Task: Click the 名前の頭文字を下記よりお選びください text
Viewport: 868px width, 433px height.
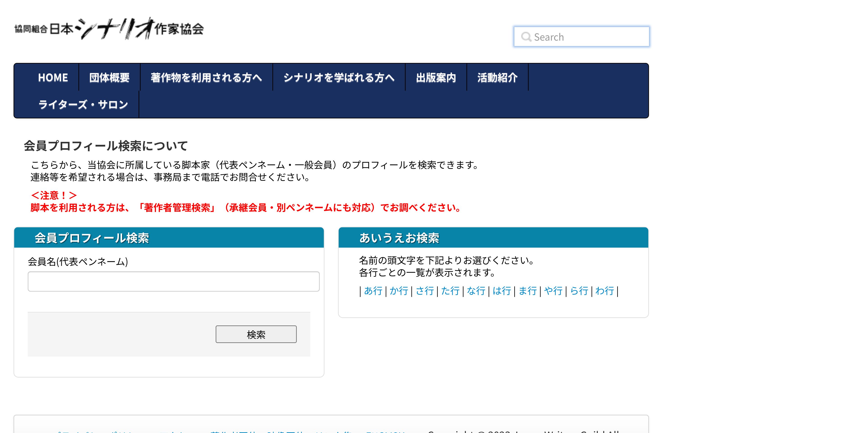Action: tap(446, 260)
